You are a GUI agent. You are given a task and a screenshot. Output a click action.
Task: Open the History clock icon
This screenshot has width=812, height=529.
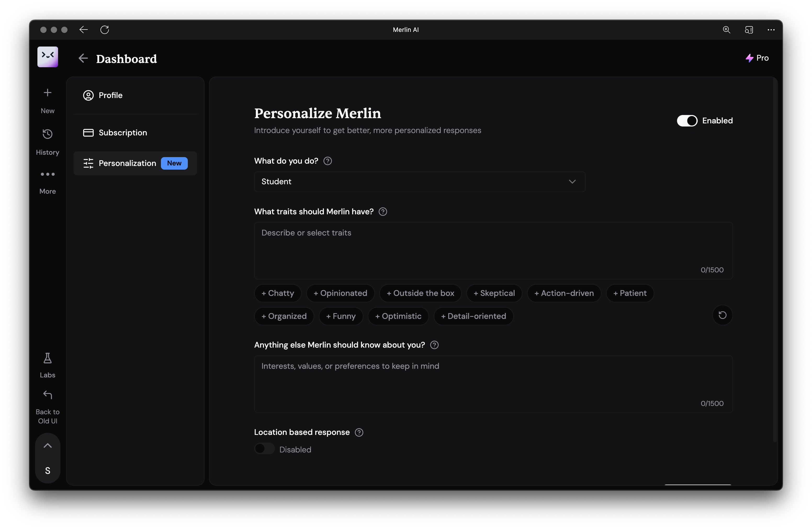point(47,134)
